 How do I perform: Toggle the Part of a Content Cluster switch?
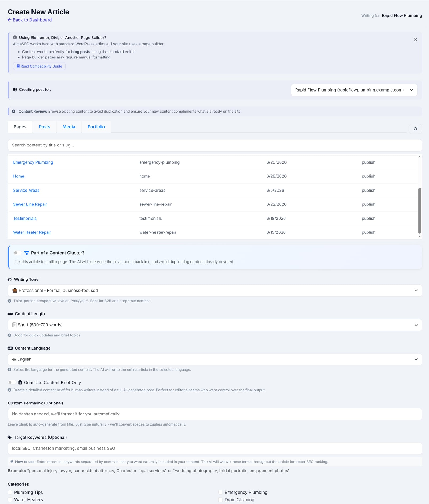18,253
